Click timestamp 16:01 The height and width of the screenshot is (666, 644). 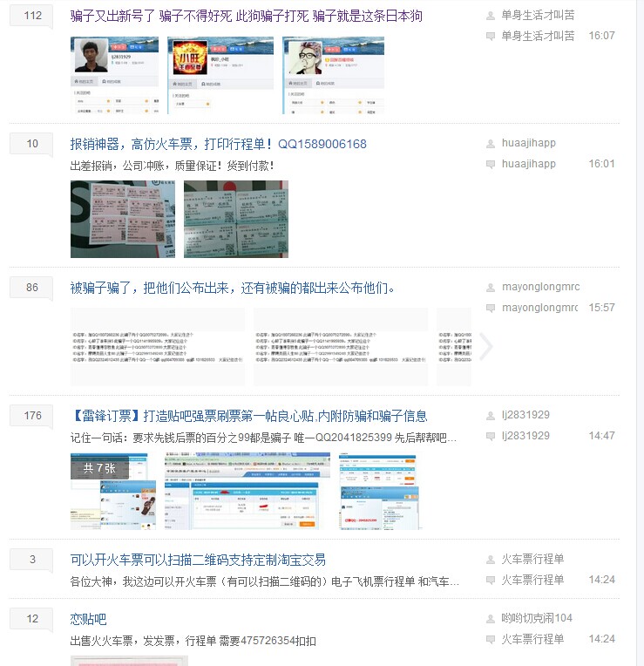(601, 164)
